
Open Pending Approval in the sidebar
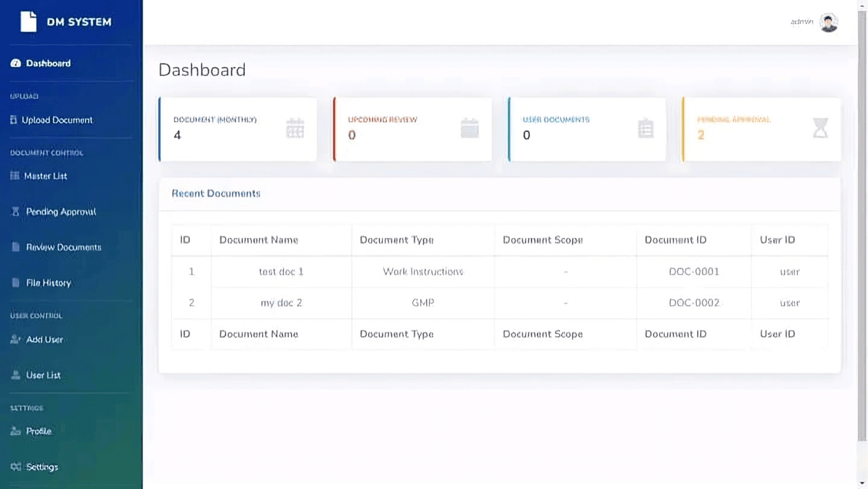pyautogui.click(x=61, y=211)
